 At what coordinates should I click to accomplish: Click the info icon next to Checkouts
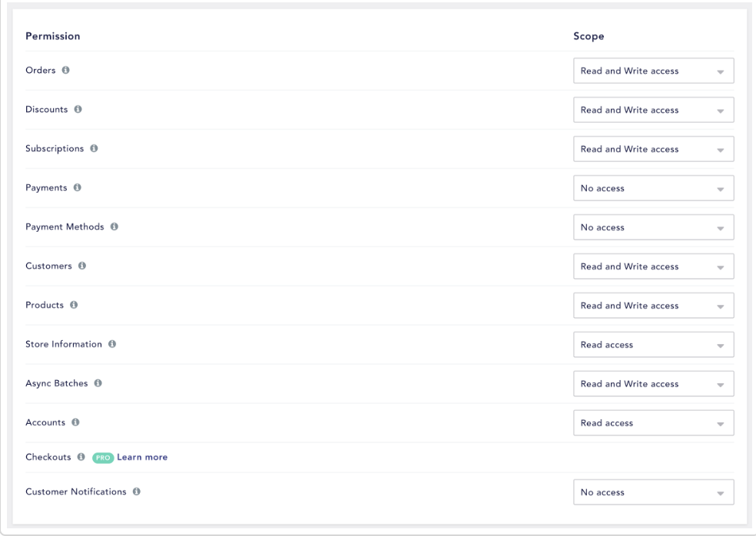(x=81, y=458)
